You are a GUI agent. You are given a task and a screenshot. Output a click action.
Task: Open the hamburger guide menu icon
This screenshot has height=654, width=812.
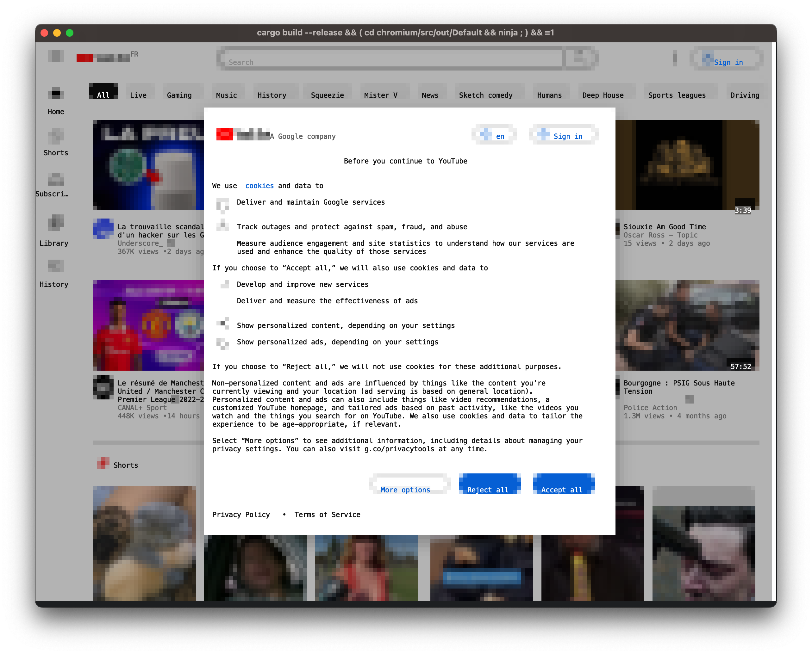pos(56,56)
